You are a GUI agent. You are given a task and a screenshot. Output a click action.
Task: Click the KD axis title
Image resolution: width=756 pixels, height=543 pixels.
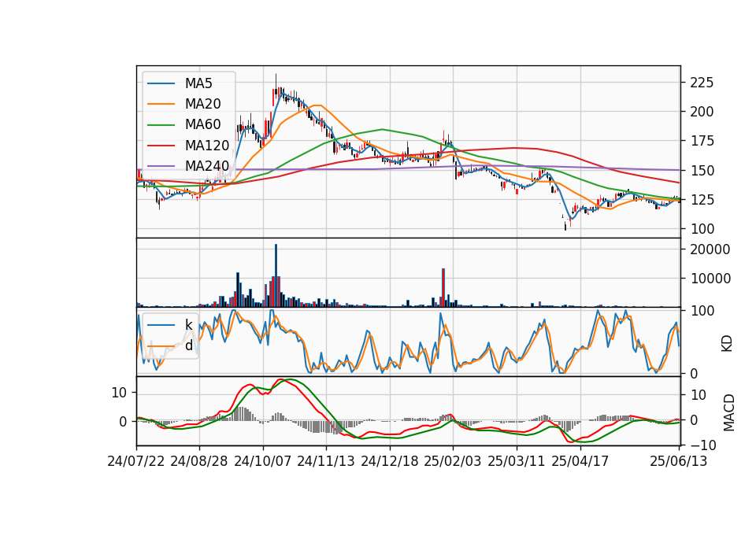tap(727, 344)
